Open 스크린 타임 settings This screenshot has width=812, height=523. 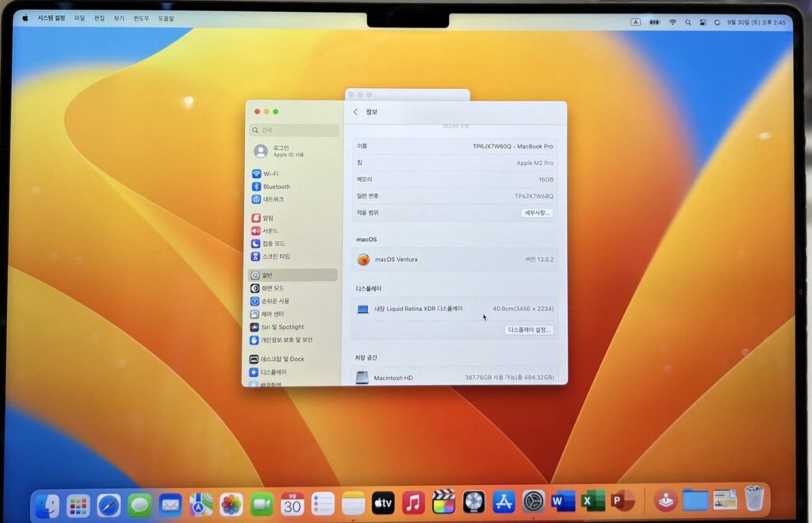(270, 256)
